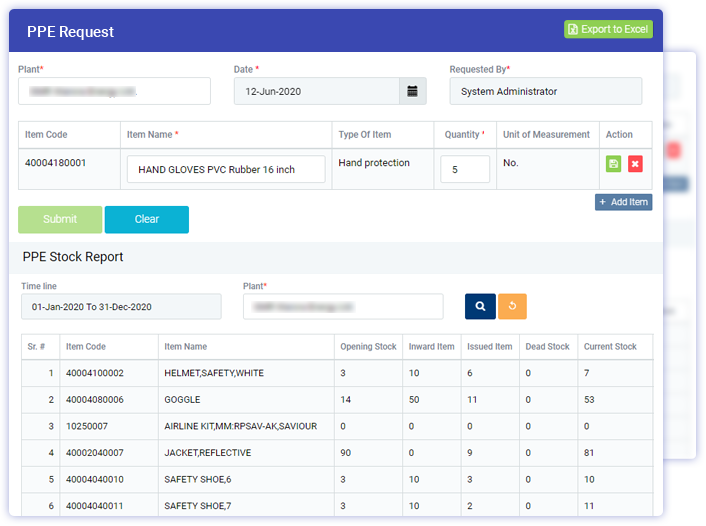Export the PPE request to Excel

pos(608,29)
